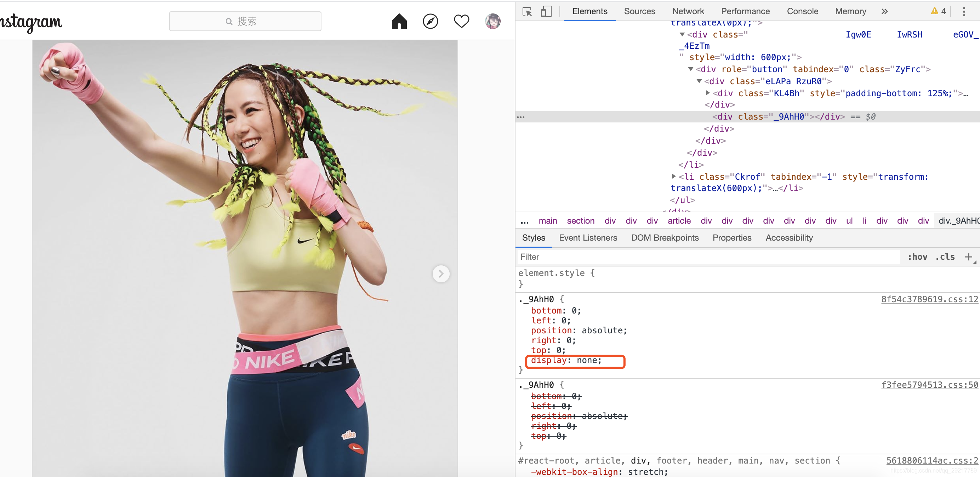980x477 pixels.
Task: Click breadcrumb item li
Action: [864, 221]
